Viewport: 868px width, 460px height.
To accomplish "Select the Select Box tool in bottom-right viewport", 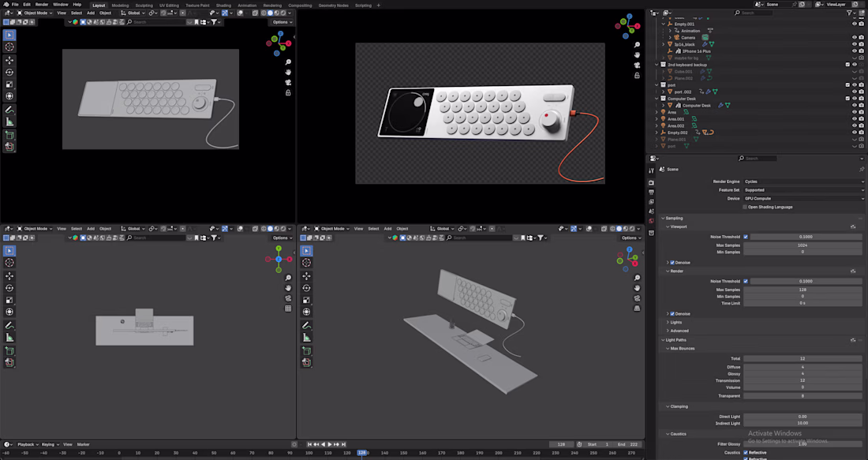I will [307, 251].
